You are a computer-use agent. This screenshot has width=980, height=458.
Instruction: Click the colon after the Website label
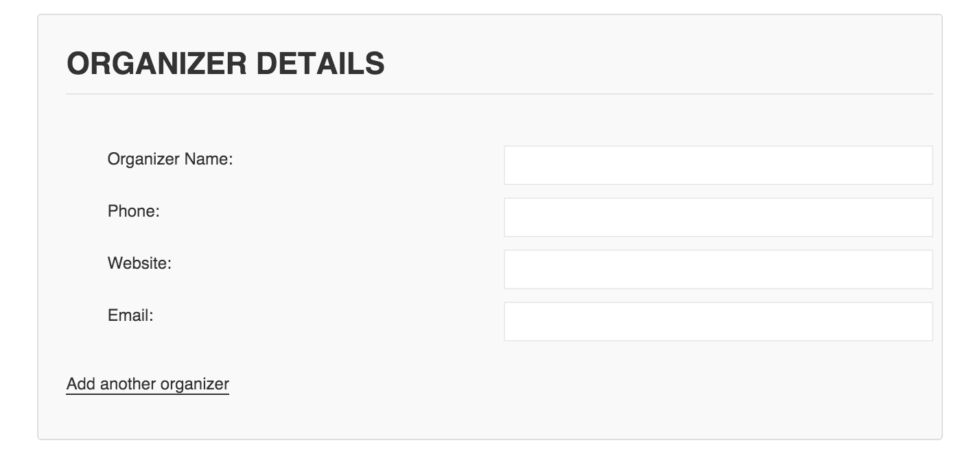coord(169,265)
